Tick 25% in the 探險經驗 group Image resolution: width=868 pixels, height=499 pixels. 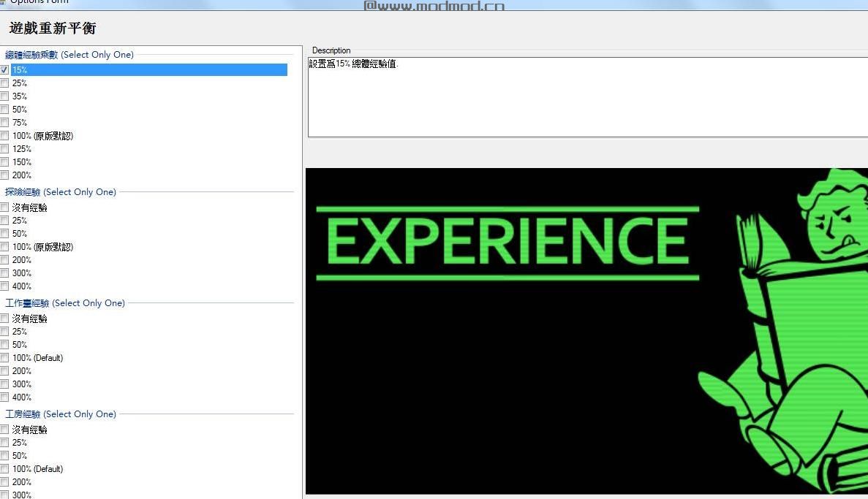coord(4,221)
